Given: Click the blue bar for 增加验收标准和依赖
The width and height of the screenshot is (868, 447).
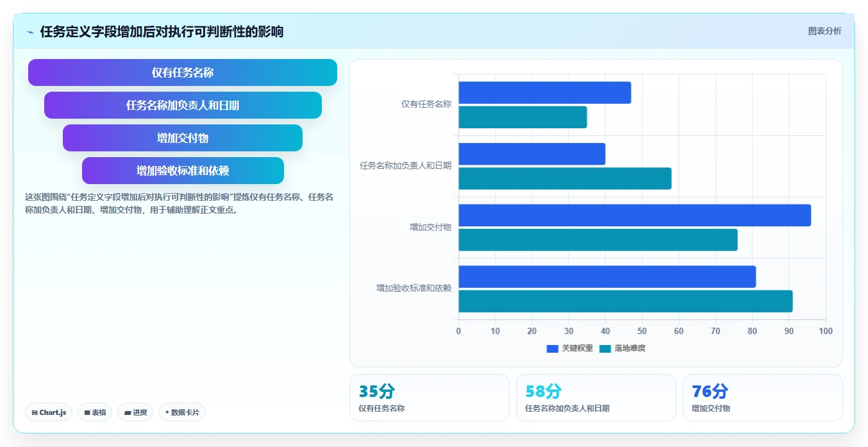Looking at the screenshot, I should point(607,276).
